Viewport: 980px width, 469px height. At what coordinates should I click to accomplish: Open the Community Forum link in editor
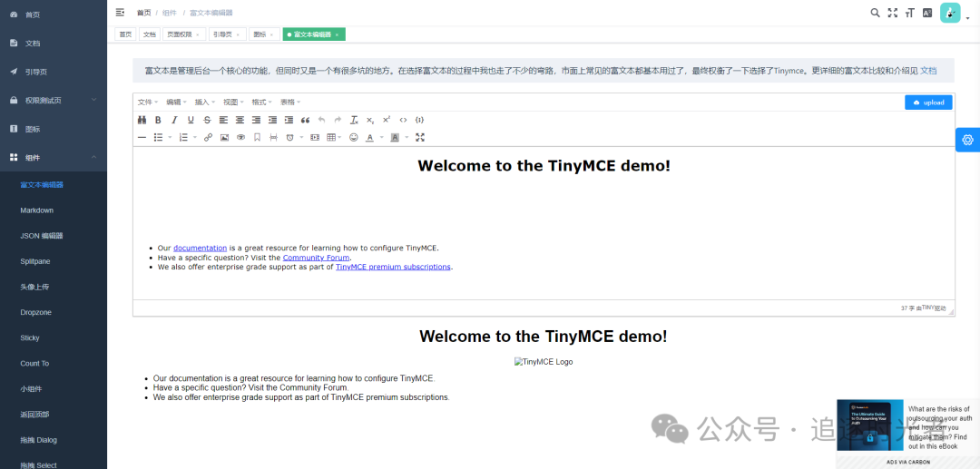pos(316,258)
